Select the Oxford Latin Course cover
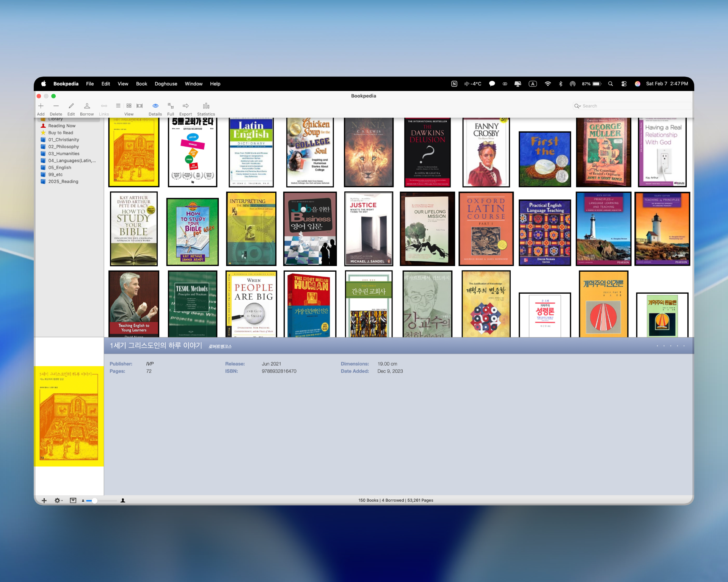The image size is (728, 582). tap(486, 228)
